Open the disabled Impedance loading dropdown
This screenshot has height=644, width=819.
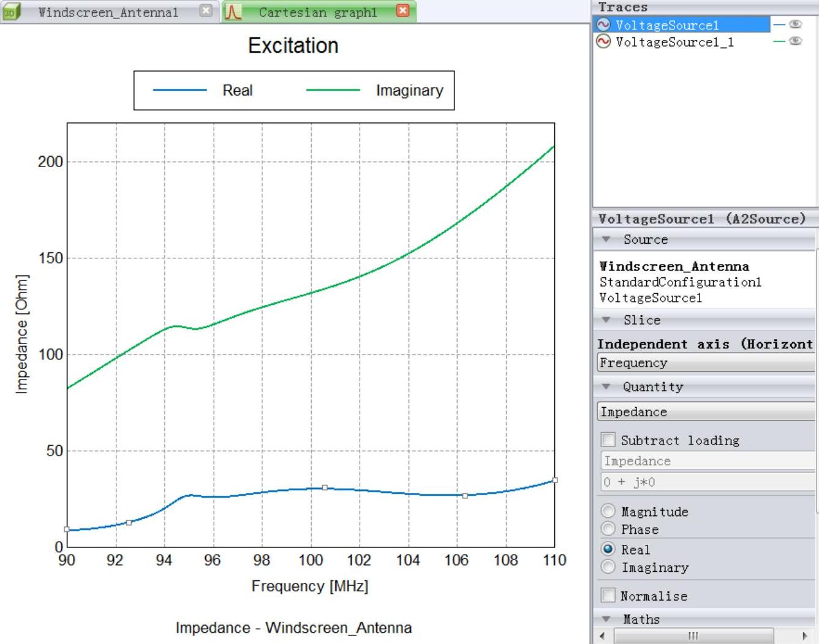click(x=708, y=461)
